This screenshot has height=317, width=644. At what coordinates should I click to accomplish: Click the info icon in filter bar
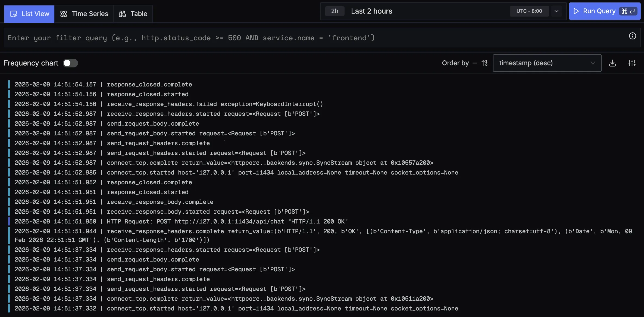632,36
